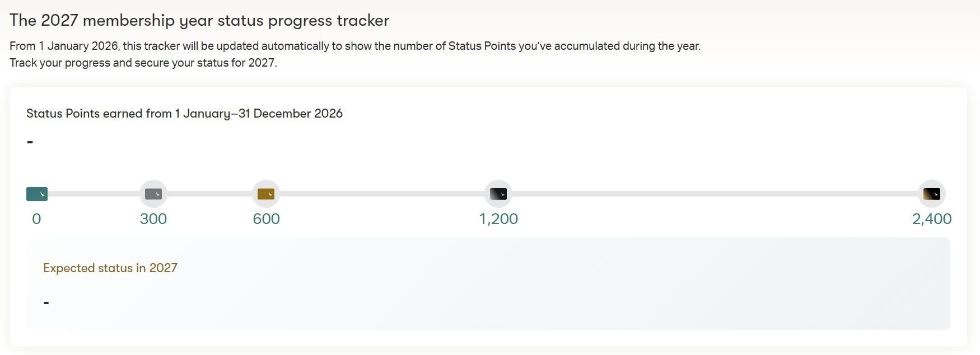Select the 0 points milestone label
This screenshot has height=355, width=980.
point(37,219)
